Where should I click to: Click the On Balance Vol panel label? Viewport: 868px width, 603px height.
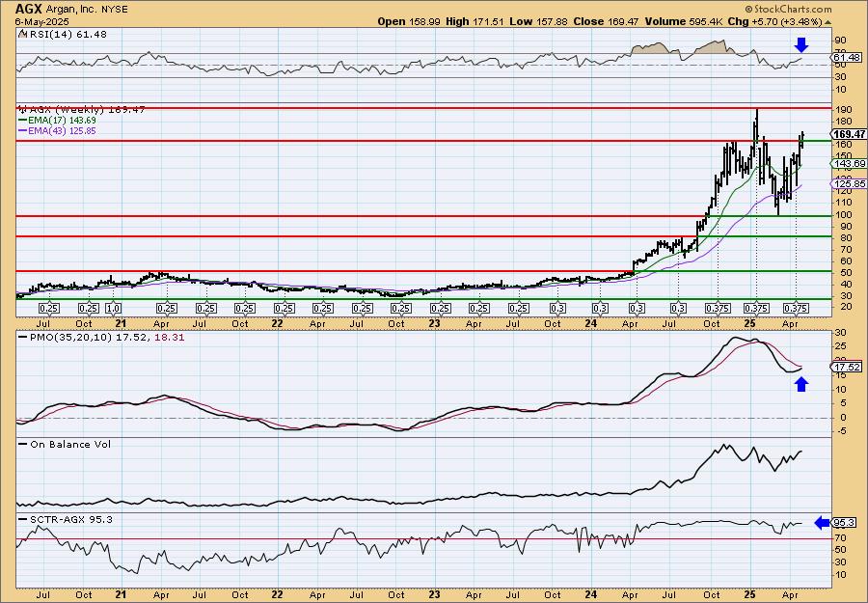66,444
